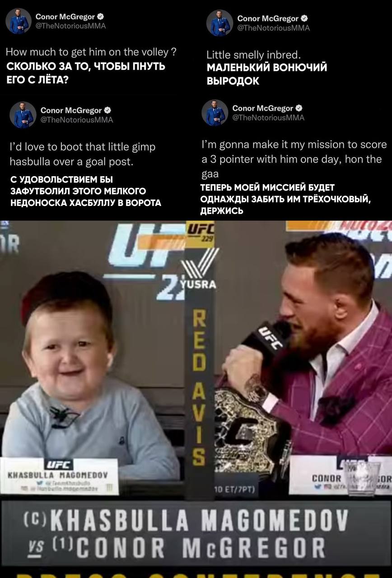The image size is (392, 578).
Task: Click the verified badge on the 'goal post' tweet
Action: click(107, 110)
